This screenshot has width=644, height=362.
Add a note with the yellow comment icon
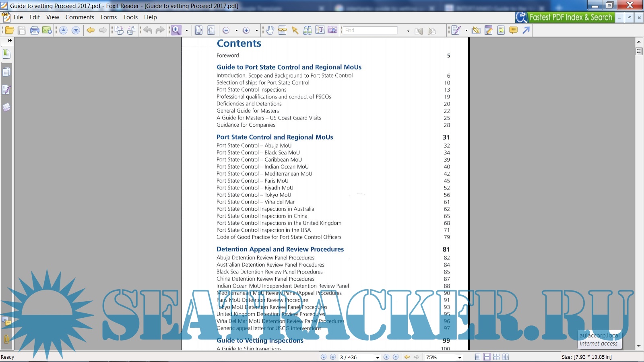[x=513, y=30]
